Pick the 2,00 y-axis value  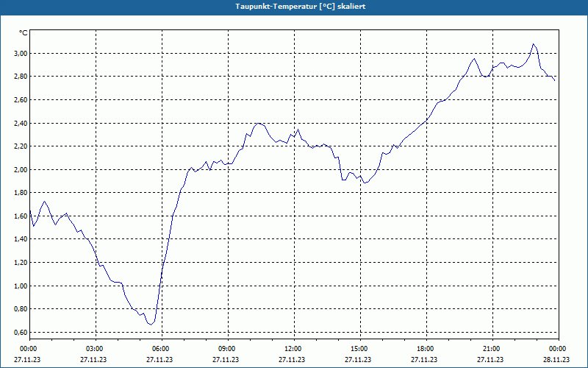coord(22,169)
